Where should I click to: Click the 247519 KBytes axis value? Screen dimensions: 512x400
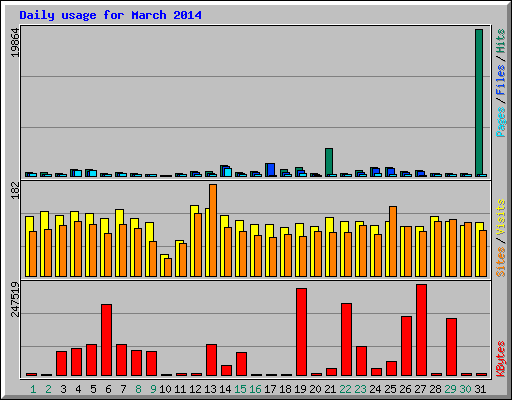pyautogui.click(x=15, y=299)
